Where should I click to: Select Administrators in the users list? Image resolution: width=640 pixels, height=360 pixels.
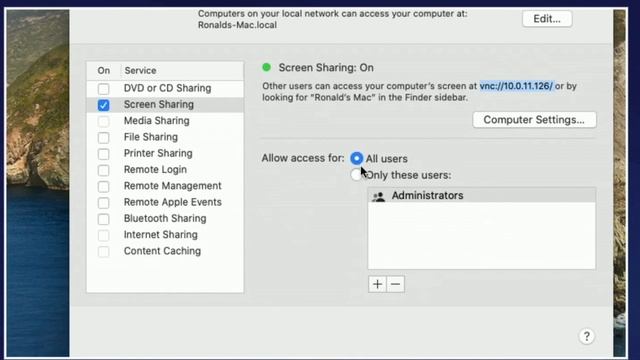482,196
